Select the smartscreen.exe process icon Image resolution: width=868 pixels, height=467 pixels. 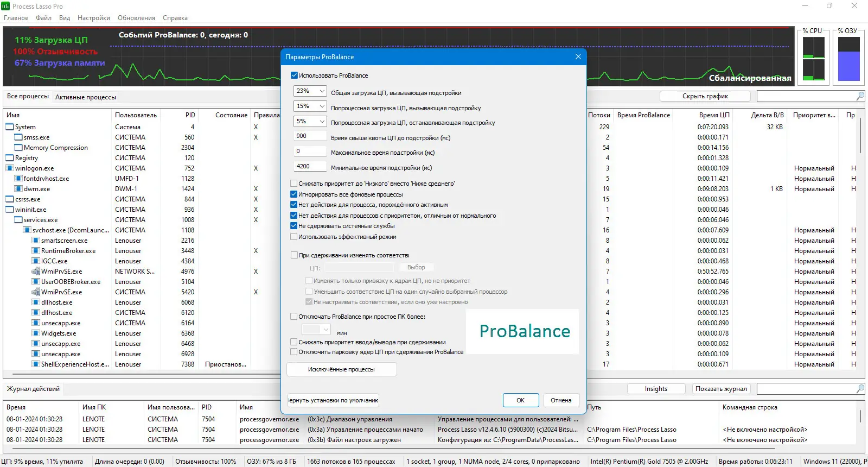click(x=36, y=241)
